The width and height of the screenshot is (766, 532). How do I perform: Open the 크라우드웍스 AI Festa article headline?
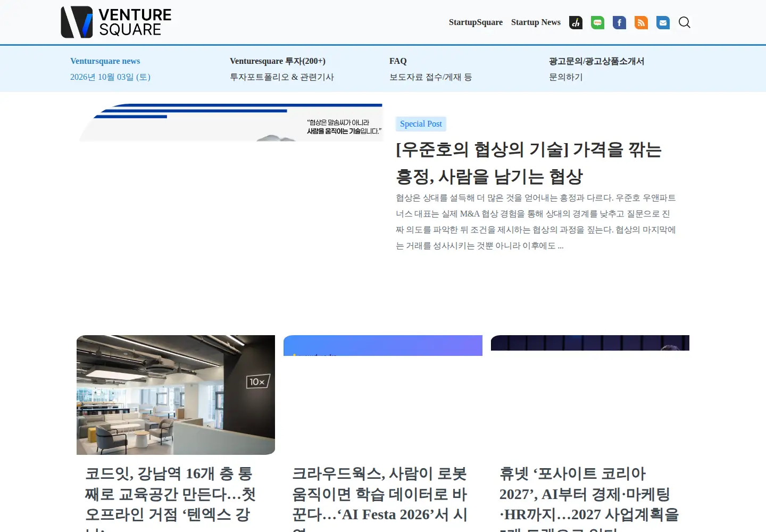(x=380, y=499)
